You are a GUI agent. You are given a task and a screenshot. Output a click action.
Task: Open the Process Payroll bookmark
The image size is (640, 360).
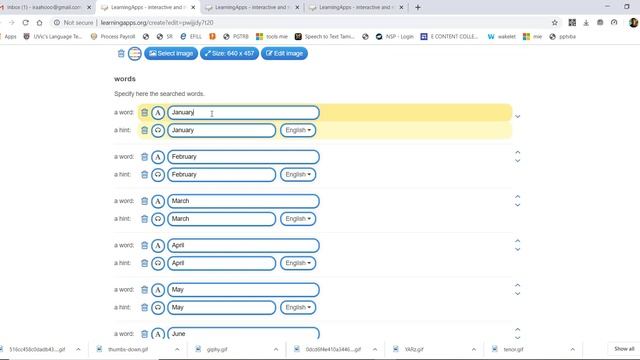tap(113, 37)
